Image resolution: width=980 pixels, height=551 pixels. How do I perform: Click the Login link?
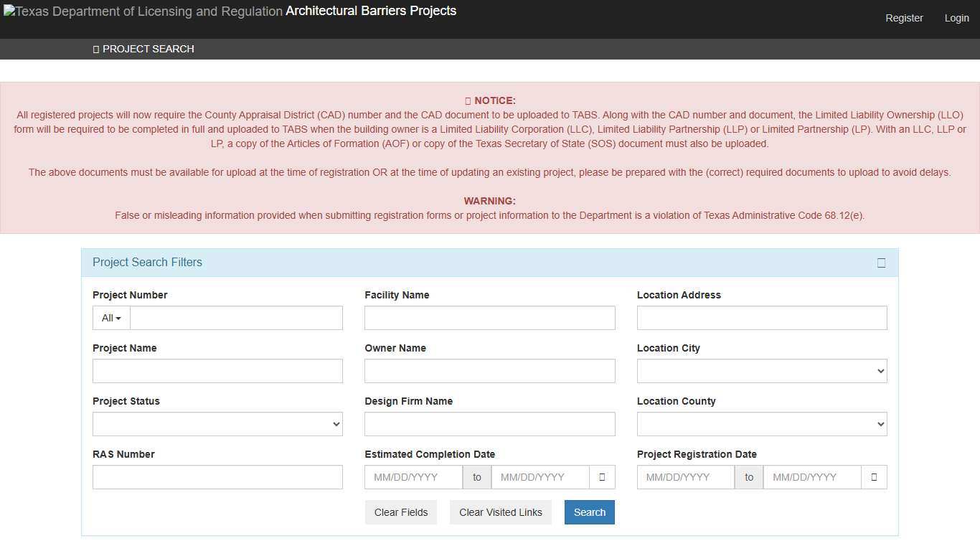click(956, 18)
